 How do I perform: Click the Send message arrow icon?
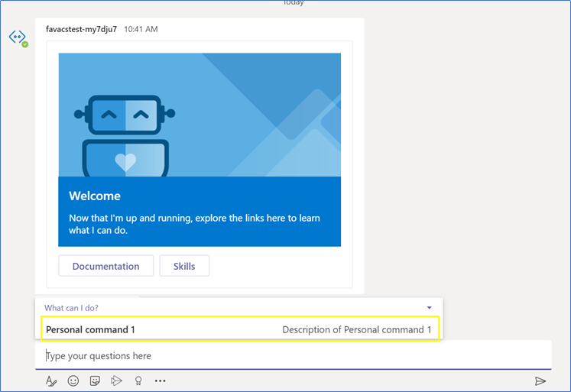(x=540, y=381)
